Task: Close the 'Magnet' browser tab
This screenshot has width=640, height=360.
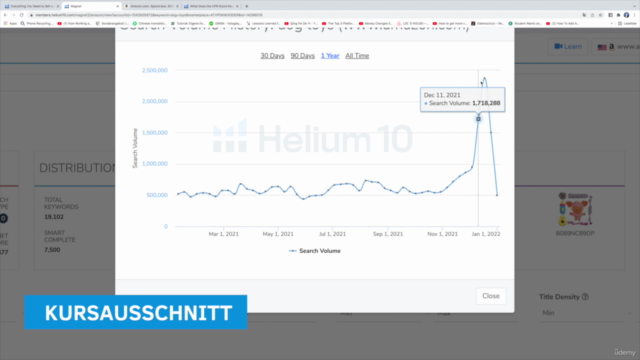Action: pos(118,6)
